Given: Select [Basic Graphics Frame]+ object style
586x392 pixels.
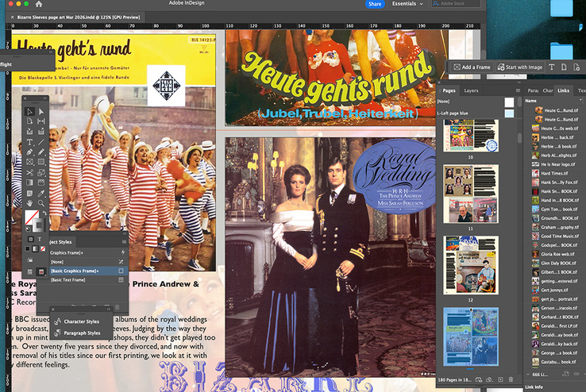Looking at the screenshot, I should coord(87,271).
